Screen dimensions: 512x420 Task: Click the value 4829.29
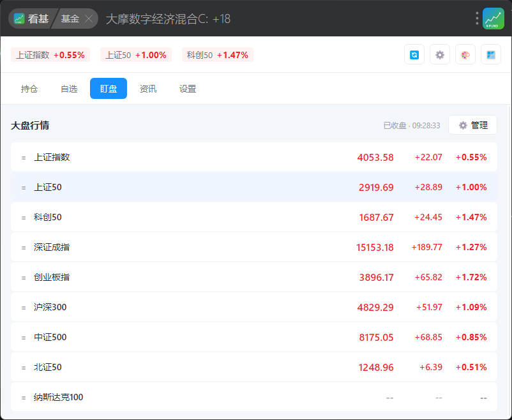click(x=375, y=308)
